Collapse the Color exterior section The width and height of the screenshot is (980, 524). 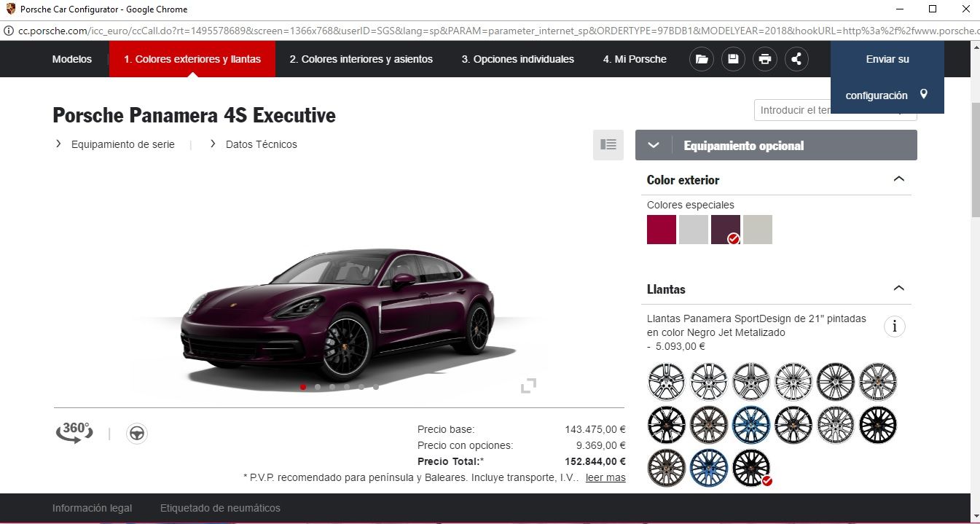pyautogui.click(x=898, y=179)
